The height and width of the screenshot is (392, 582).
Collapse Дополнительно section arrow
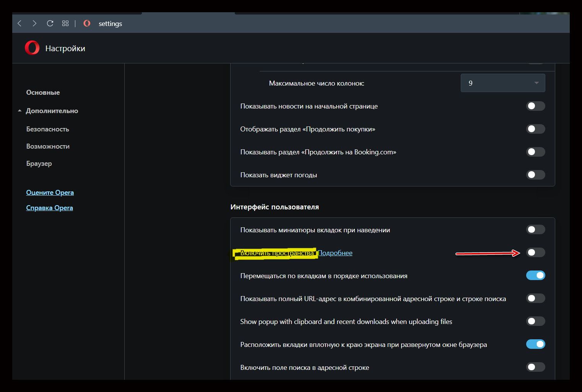pos(20,111)
